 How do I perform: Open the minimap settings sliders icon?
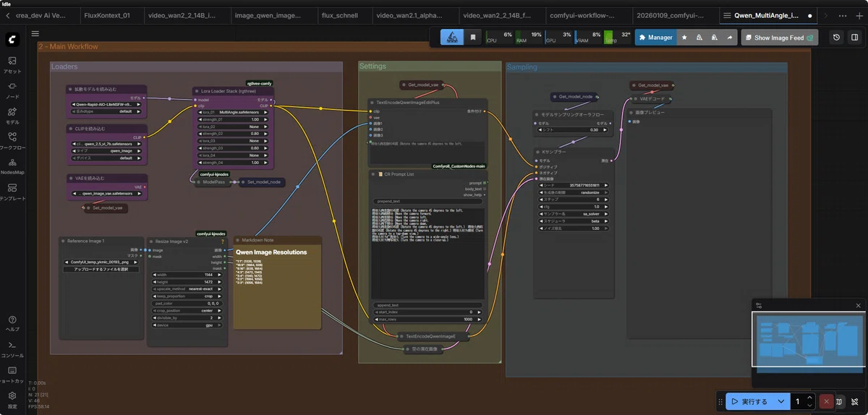click(759, 305)
